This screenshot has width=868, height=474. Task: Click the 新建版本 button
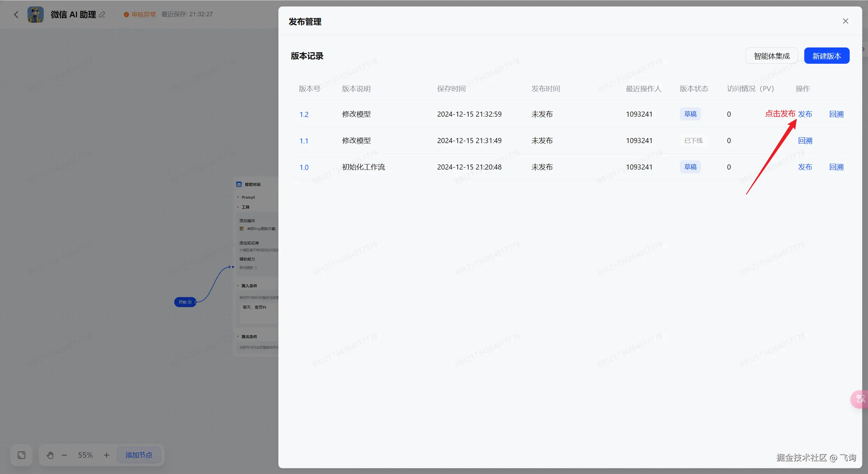tap(826, 56)
